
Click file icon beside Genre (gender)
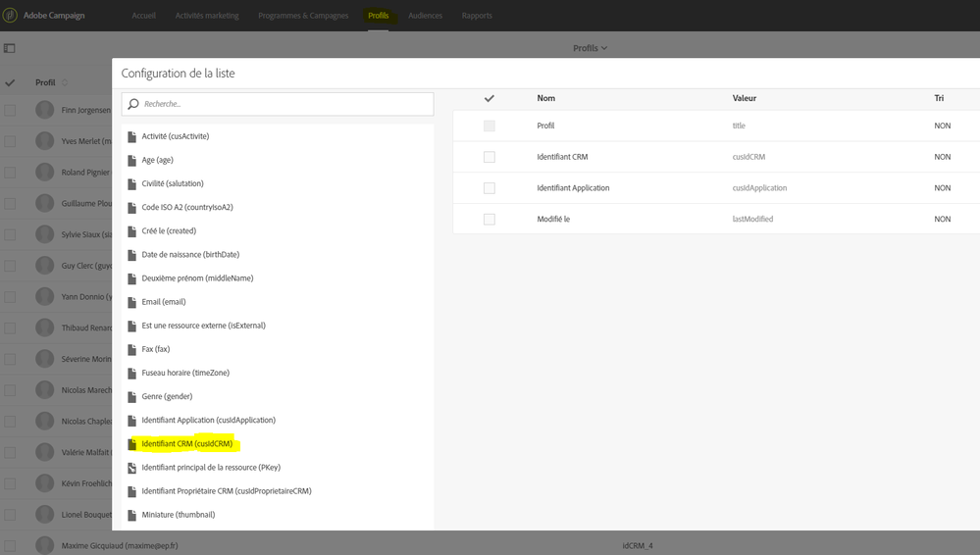point(132,396)
